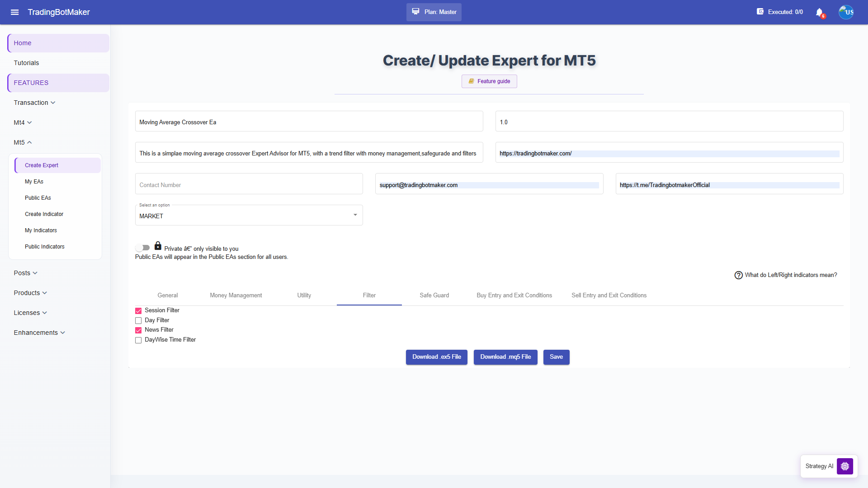This screenshot has width=868, height=488.
Task: Expand the Enhancements menu
Action: [39, 333]
